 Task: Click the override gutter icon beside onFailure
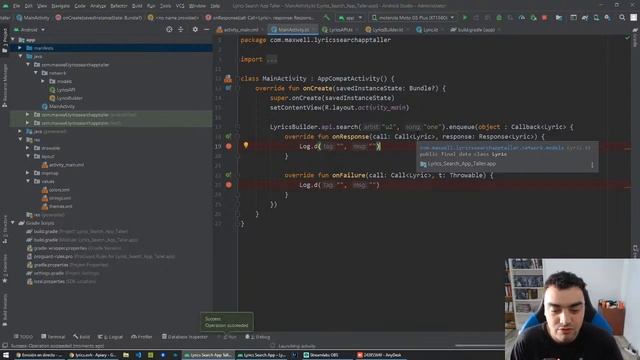point(229,175)
